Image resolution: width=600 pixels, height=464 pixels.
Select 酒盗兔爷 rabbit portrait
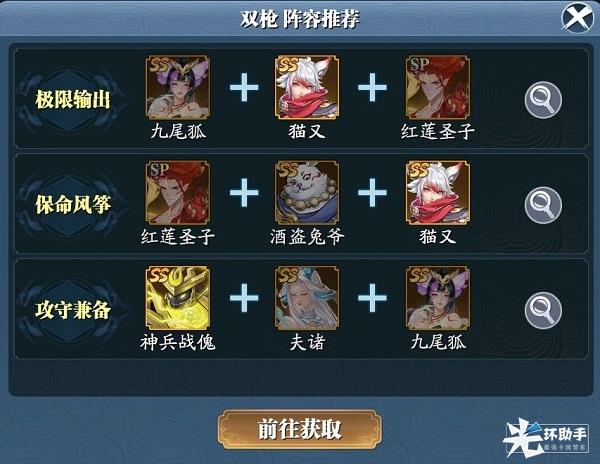[307, 192]
